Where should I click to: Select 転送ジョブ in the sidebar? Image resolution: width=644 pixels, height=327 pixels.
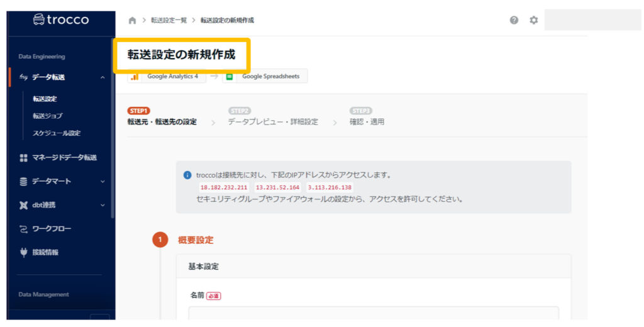pyautogui.click(x=48, y=116)
